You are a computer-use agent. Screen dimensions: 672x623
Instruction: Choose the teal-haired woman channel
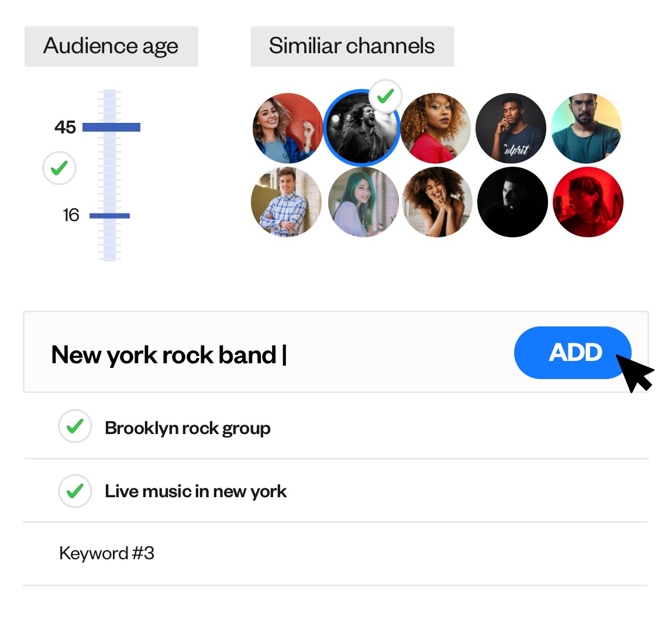[363, 202]
